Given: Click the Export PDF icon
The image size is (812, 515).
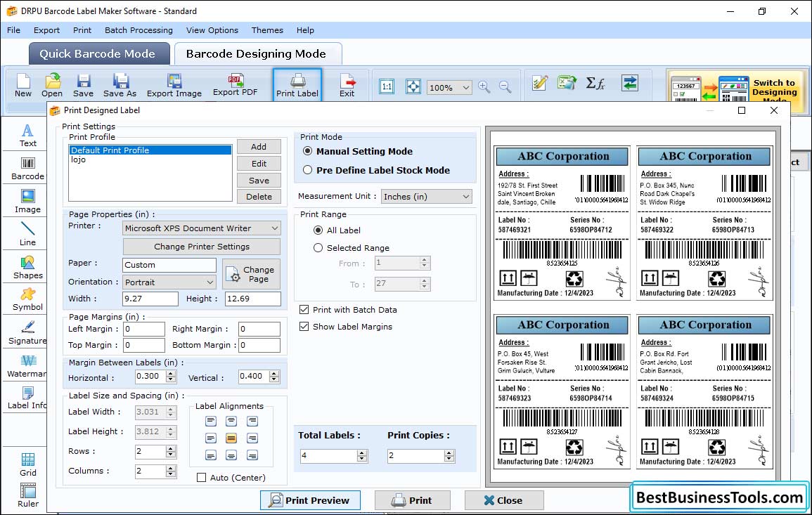Looking at the screenshot, I should click(x=235, y=86).
